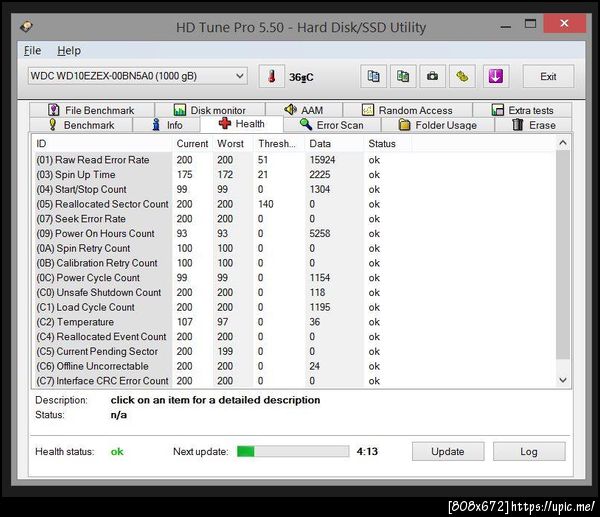
Task: Open options via the yellow tools icon
Action: pos(462,76)
